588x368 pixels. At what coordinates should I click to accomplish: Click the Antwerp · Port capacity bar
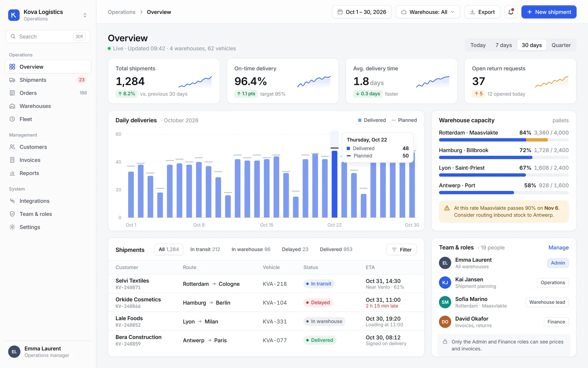pos(503,193)
